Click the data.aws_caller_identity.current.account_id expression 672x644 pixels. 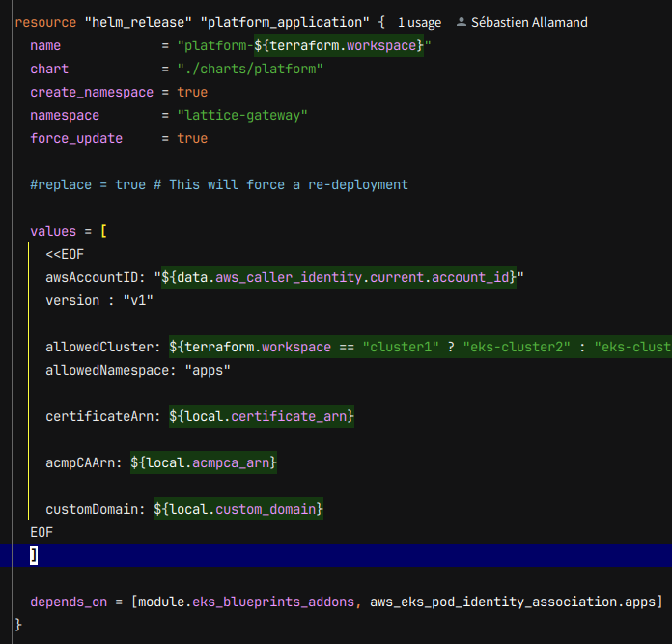339,277
